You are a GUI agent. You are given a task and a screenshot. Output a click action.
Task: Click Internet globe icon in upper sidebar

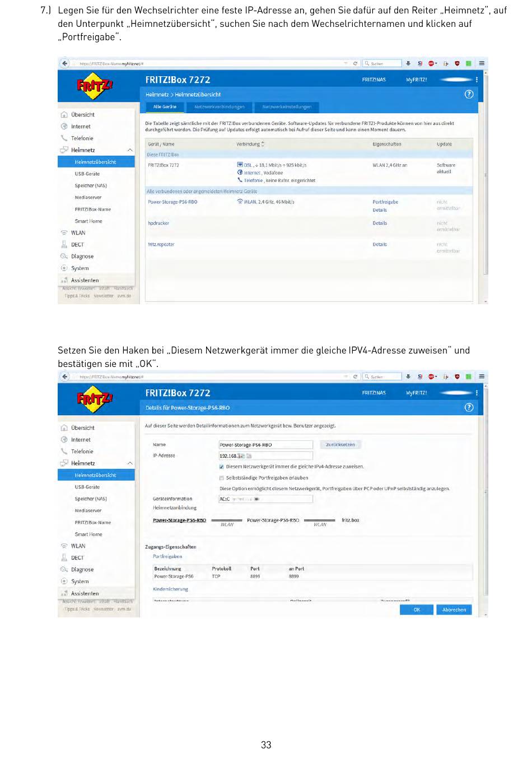pyautogui.click(x=64, y=127)
